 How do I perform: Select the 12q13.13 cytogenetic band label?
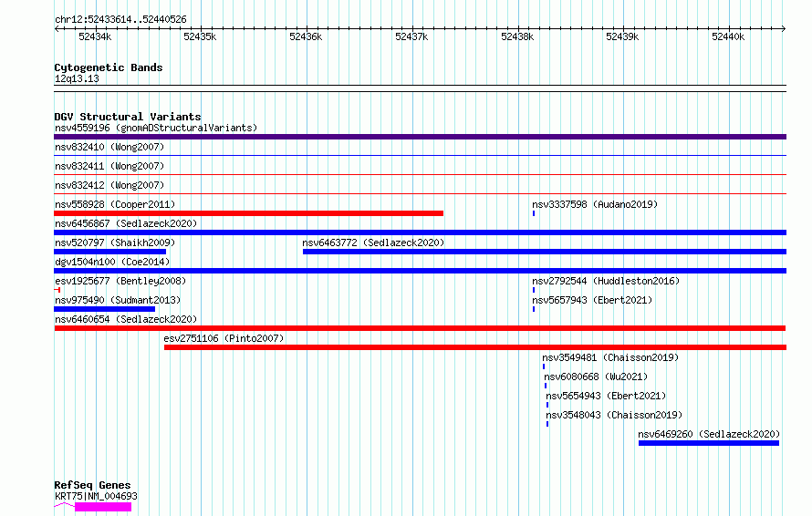[77, 78]
